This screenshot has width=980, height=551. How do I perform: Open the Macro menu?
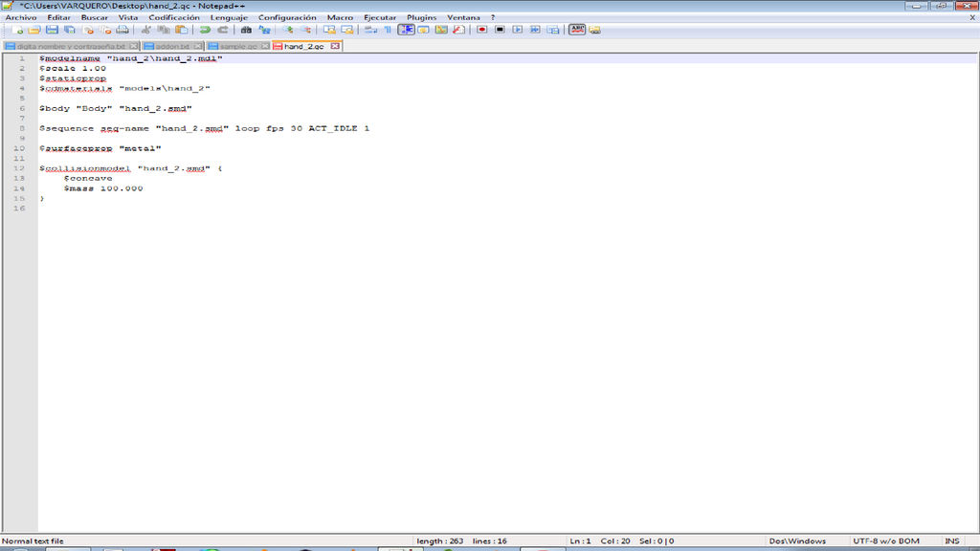click(340, 17)
